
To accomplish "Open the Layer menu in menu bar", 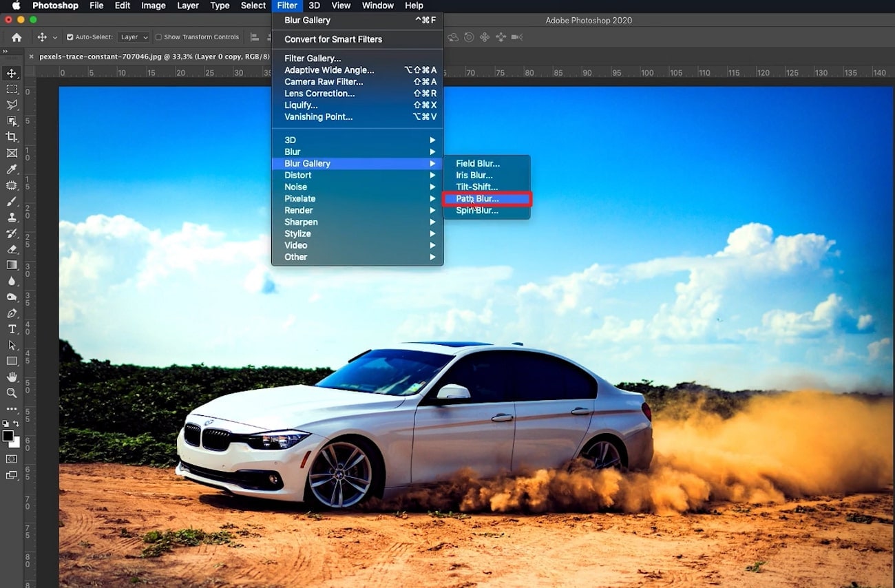I will [x=188, y=6].
